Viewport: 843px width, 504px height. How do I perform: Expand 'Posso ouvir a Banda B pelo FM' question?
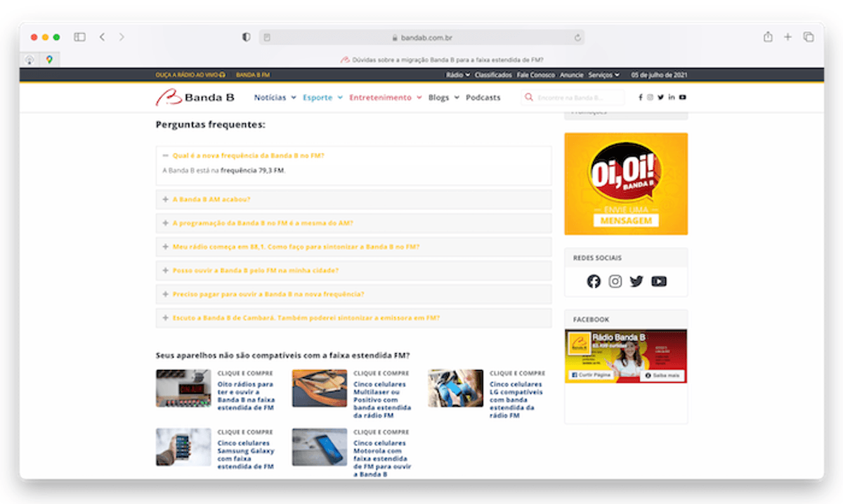click(x=353, y=270)
